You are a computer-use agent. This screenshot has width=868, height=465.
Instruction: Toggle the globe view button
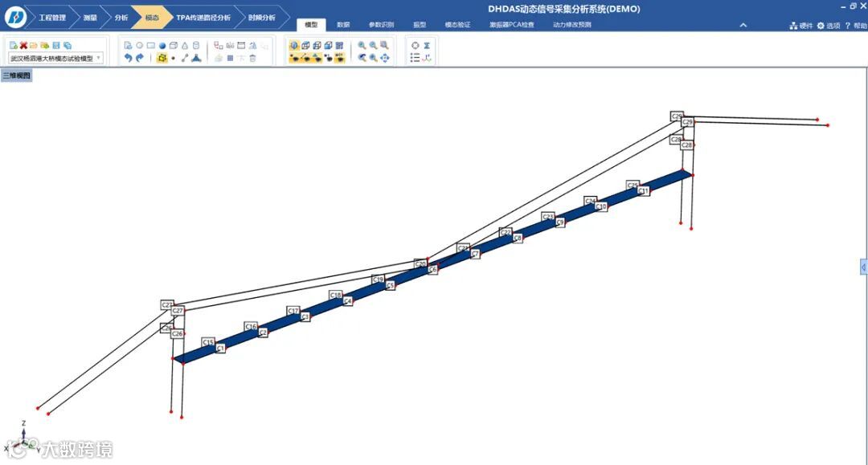coord(294,45)
